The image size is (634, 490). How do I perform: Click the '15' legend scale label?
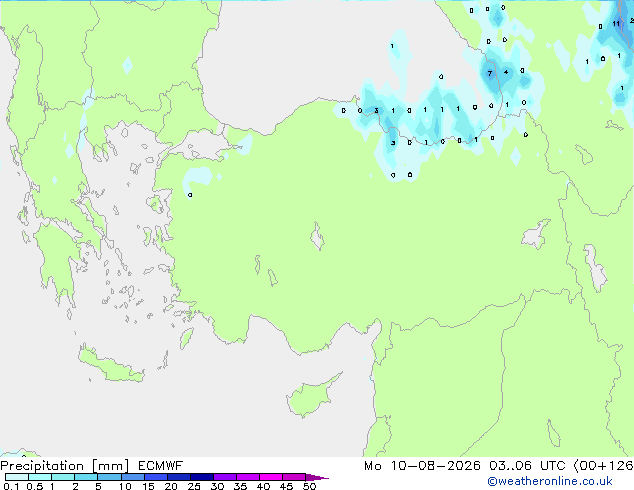[148, 486]
